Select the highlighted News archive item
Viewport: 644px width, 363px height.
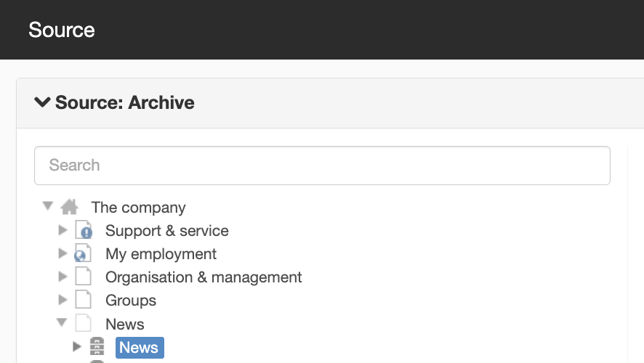tap(140, 348)
